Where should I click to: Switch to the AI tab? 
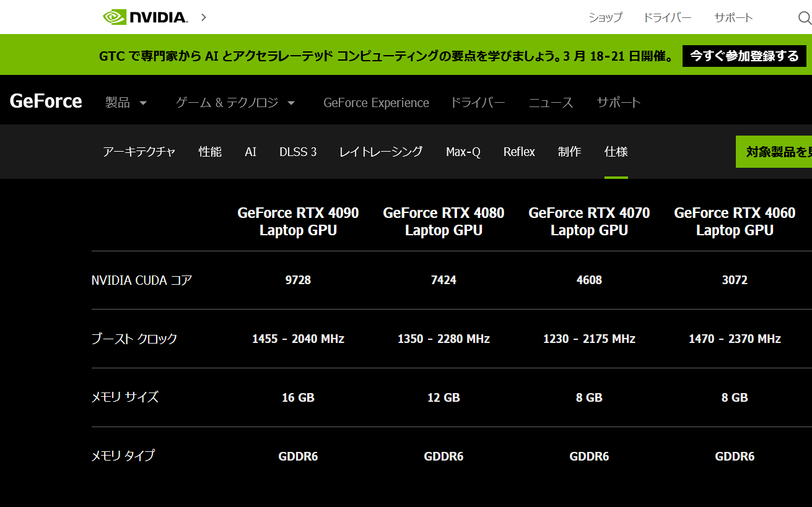coord(250,152)
